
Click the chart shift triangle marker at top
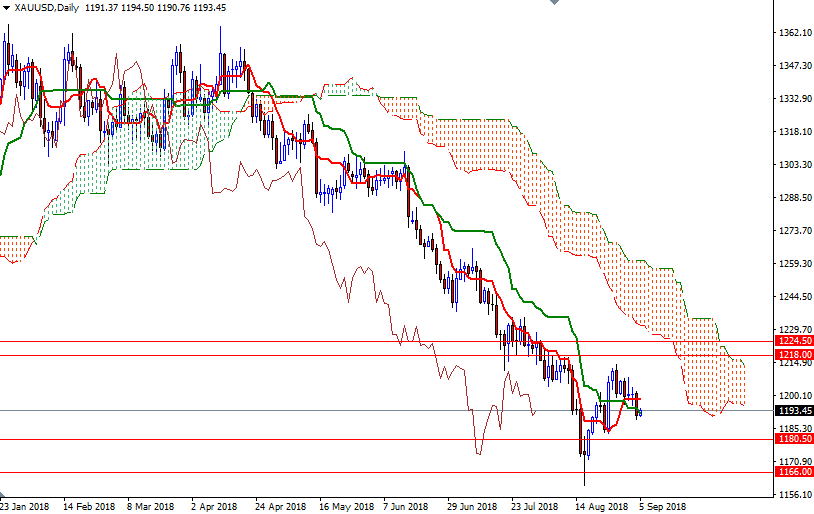tap(553, 3)
